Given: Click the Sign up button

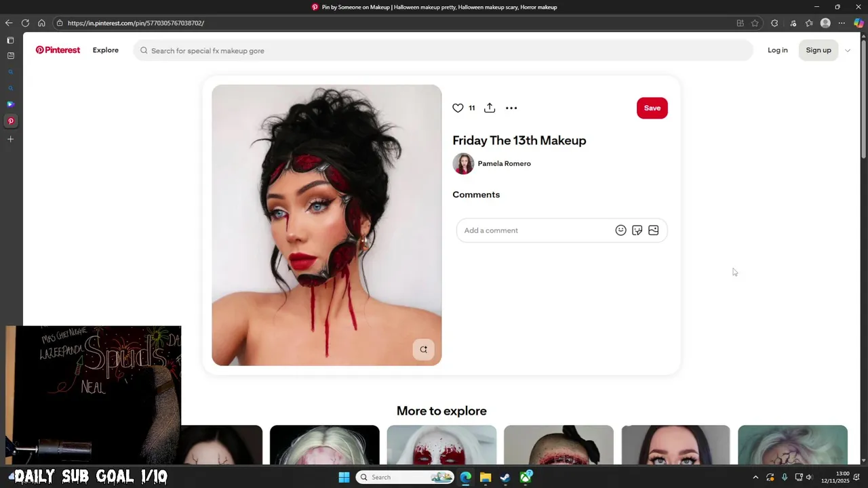Looking at the screenshot, I should click(x=818, y=50).
